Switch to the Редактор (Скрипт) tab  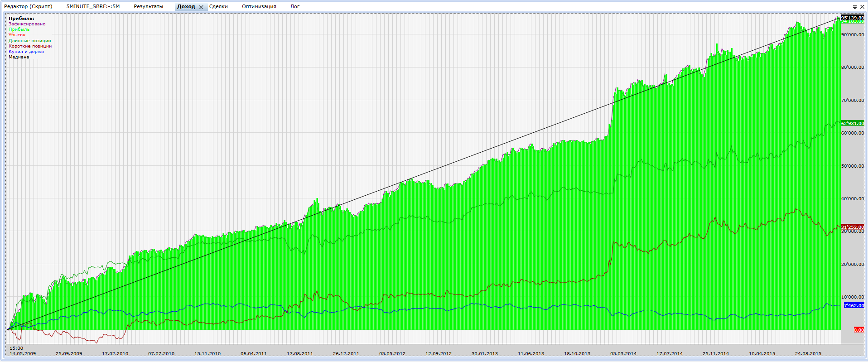point(28,6)
